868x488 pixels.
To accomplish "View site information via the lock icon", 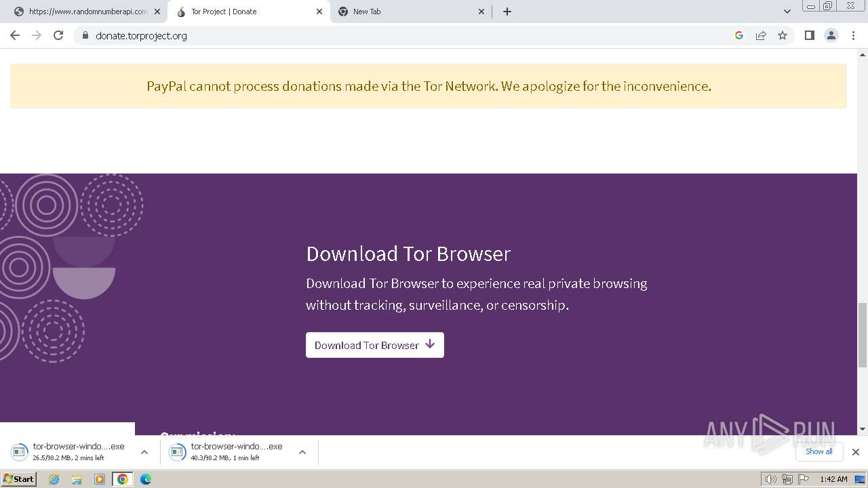I will [85, 35].
